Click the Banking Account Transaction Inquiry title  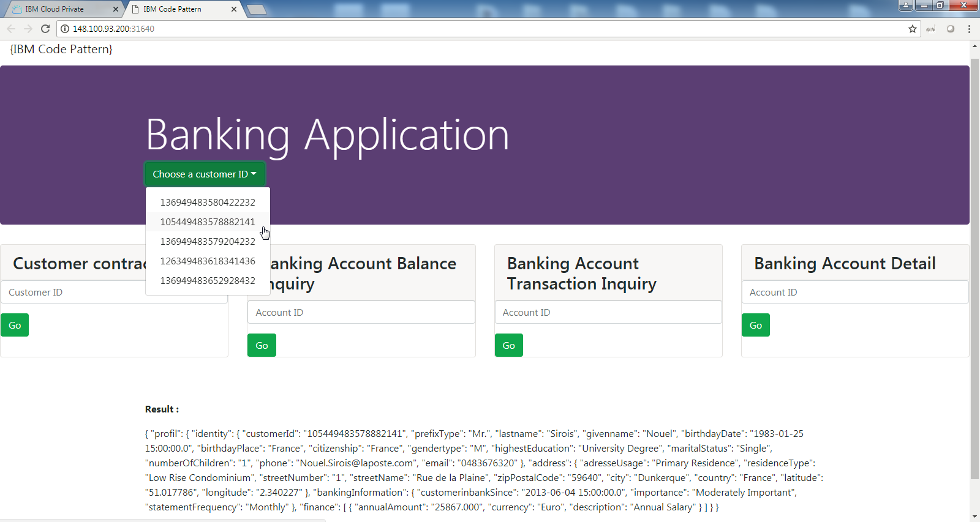click(582, 274)
